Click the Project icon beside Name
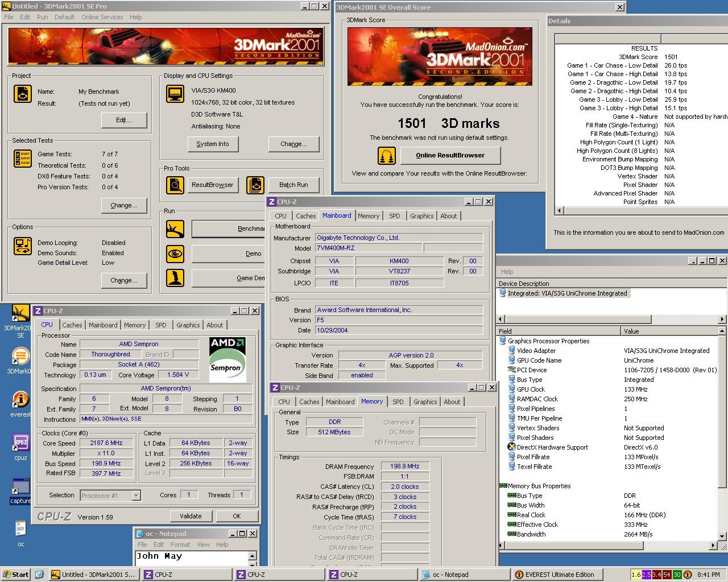Screen dimensions: 728x582 pyautogui.click(x=23, y=94)
